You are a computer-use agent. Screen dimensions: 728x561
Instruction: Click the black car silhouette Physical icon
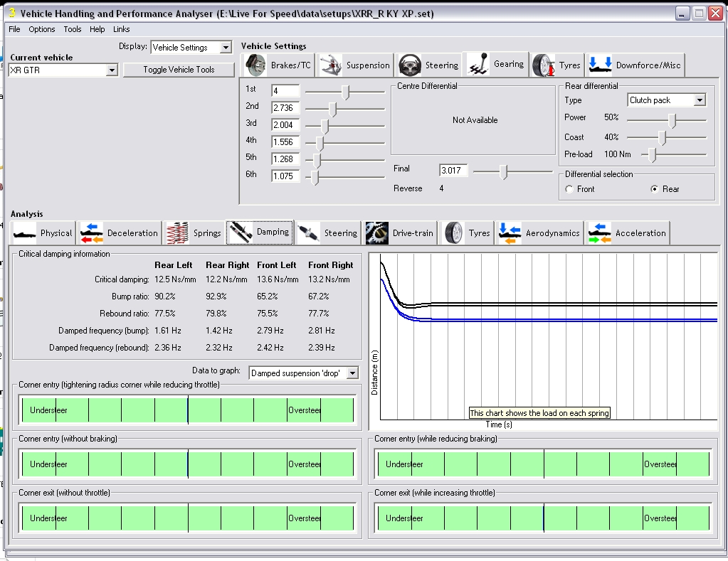coord(25,233)
